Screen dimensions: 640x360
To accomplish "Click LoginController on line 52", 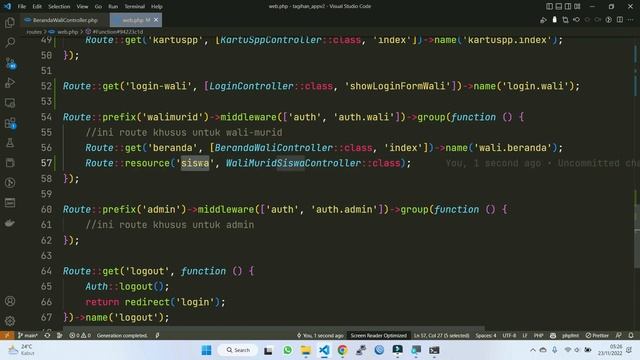I will 251,86.
